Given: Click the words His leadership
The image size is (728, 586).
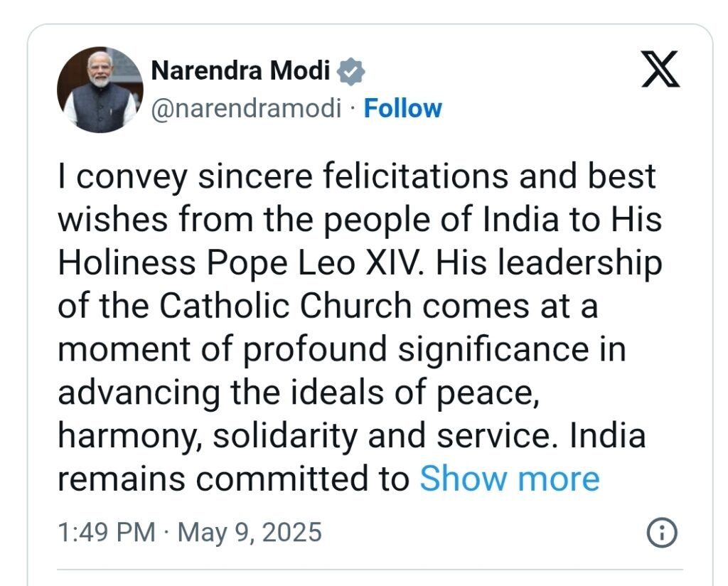Looking at the screenshot, I should 549,263.
